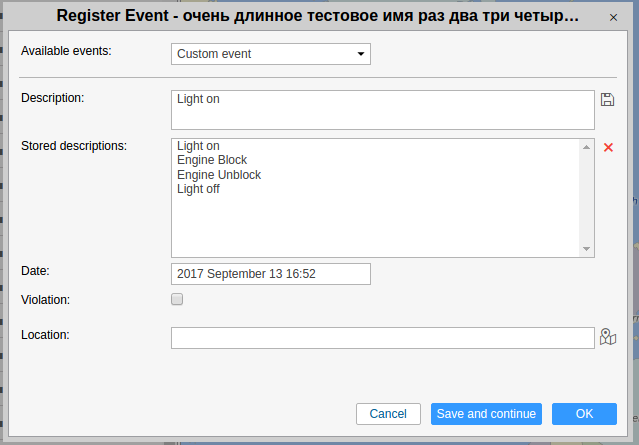639x445 pixels.
Task: Open the Available events dropdown
Action: tap(271, 54)
